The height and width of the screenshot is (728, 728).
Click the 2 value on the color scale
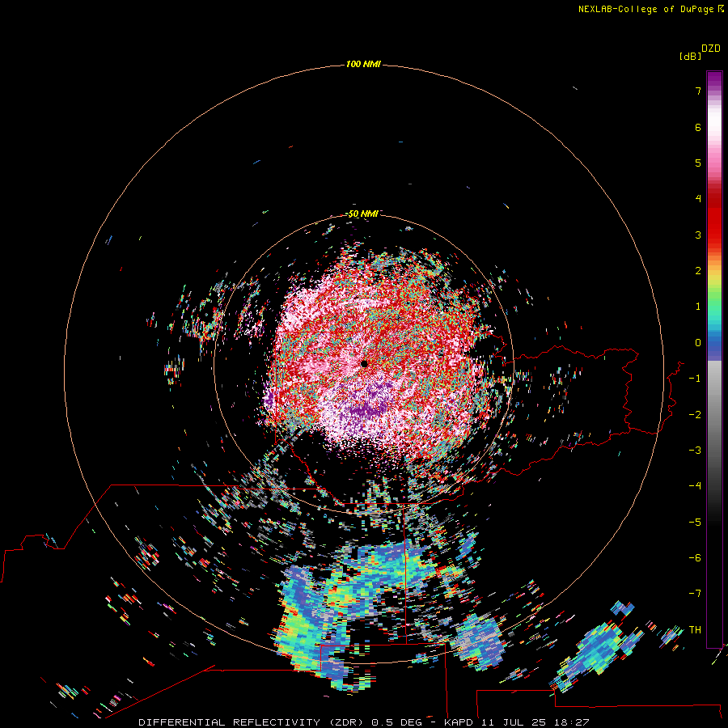click(698, 271)
